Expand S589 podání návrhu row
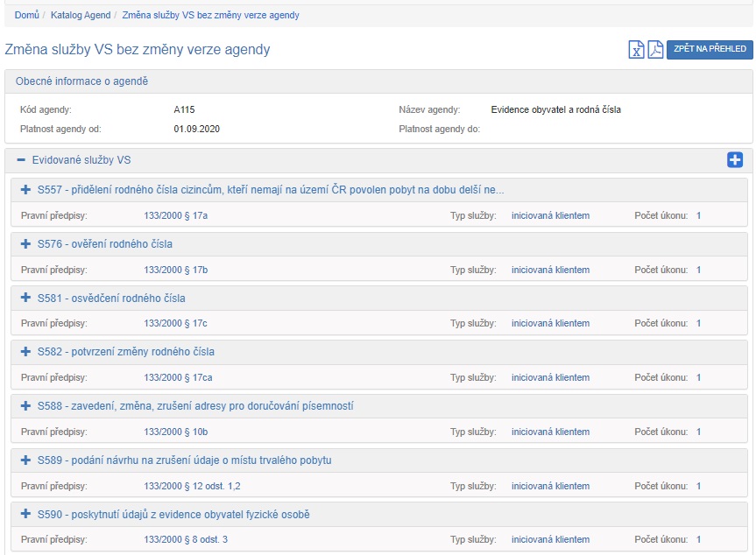The height and width of the screenshot is (555, 756). tap(25, 460)
